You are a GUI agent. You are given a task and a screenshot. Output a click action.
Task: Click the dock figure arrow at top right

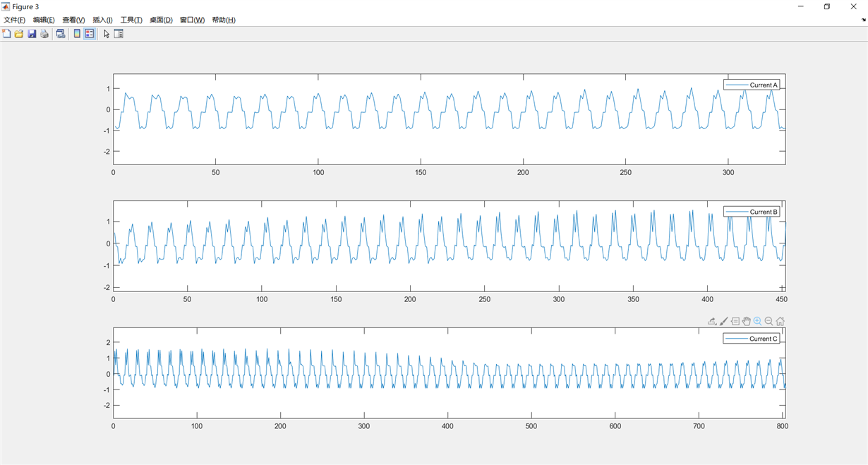pyautogui.click(x=863, y=20)
